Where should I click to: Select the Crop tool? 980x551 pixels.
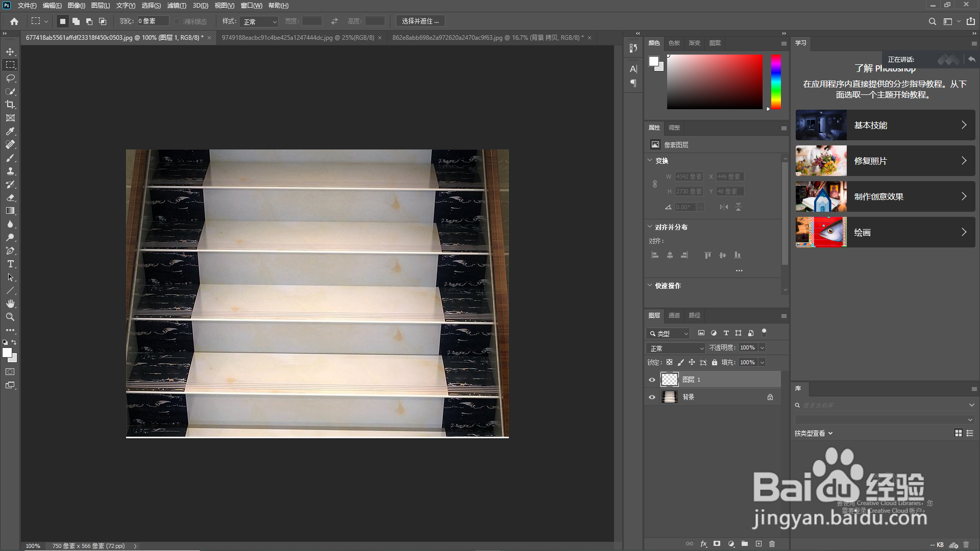click(x=10, y=105)
